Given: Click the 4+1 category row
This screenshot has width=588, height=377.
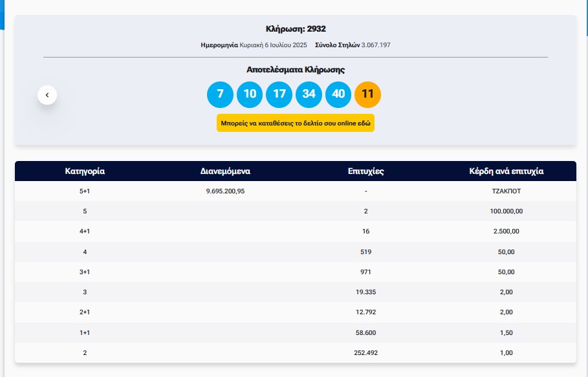Looking at the screenshot, I should (296, 232).
